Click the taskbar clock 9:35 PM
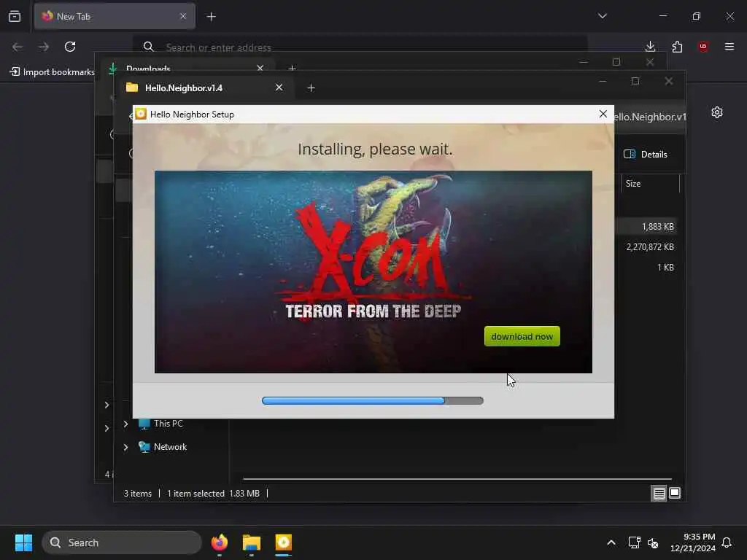747x560 pixels. click(693, 542)
